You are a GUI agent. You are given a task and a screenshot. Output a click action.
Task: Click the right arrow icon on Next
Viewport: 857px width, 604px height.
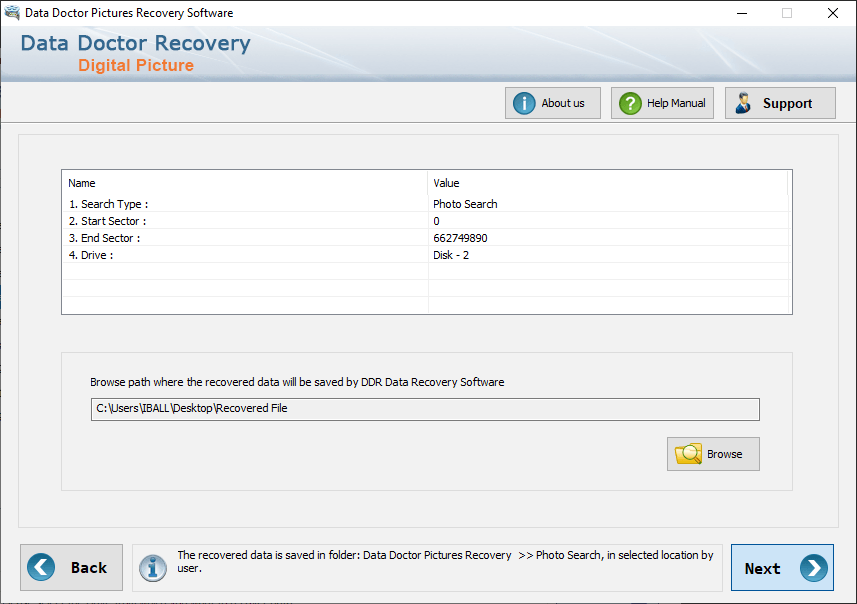coord(813,568)
